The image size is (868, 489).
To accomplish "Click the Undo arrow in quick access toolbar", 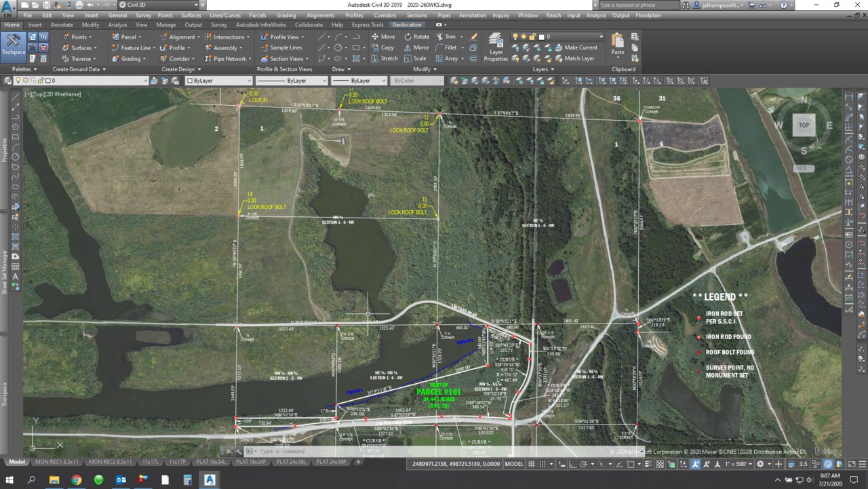I will pos(91,5).
